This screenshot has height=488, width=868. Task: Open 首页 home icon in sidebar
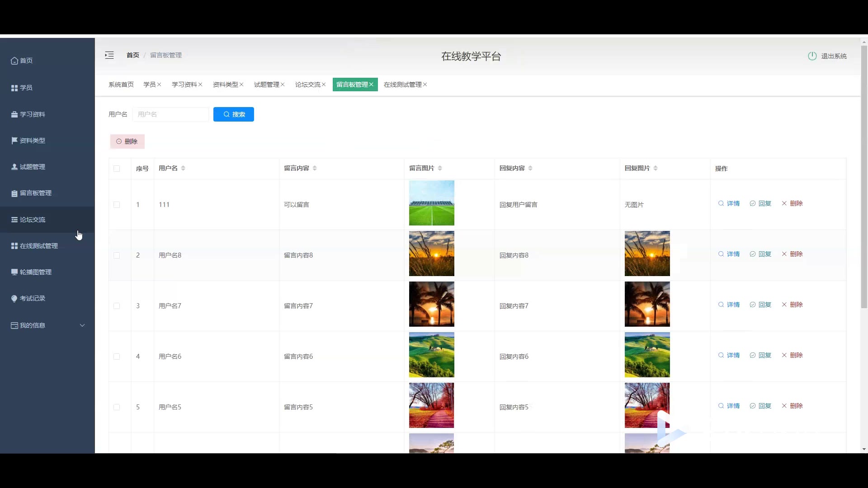coord(15,61)
